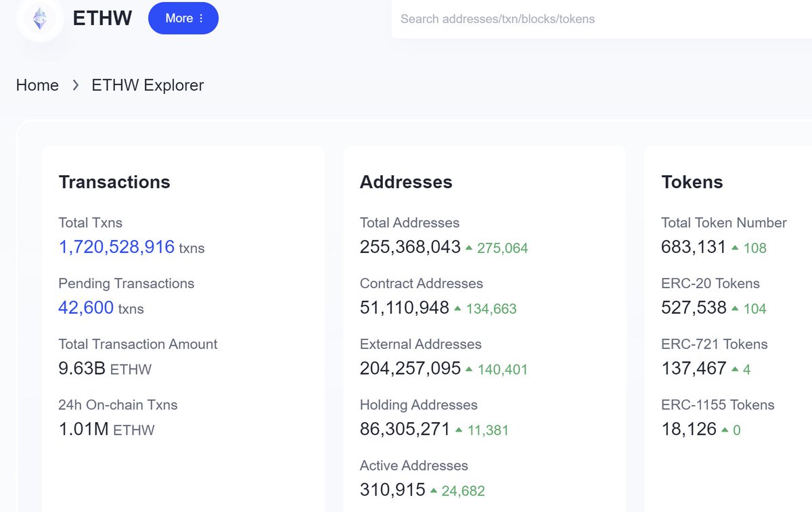812x512 pixels.
Task: Click the 86,305,271 holding addresses value
Action: coord(405,429)
